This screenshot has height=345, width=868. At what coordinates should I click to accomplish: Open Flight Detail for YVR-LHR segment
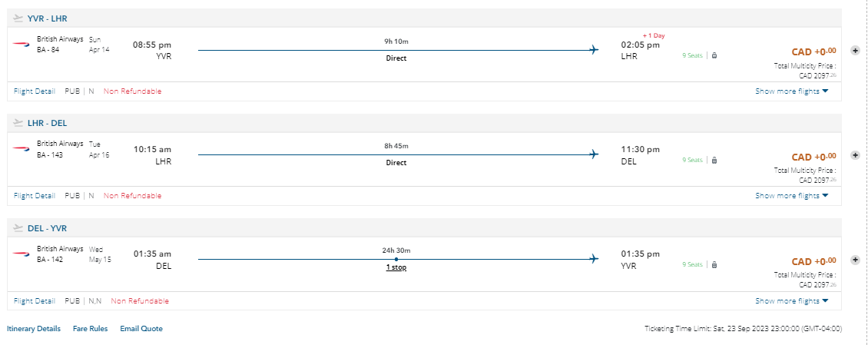tap(35, 91)
